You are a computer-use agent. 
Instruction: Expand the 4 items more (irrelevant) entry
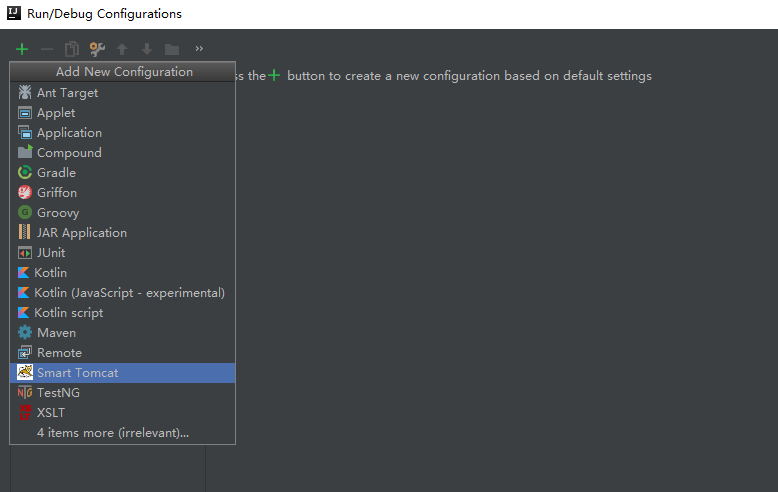tap(112, 433)
